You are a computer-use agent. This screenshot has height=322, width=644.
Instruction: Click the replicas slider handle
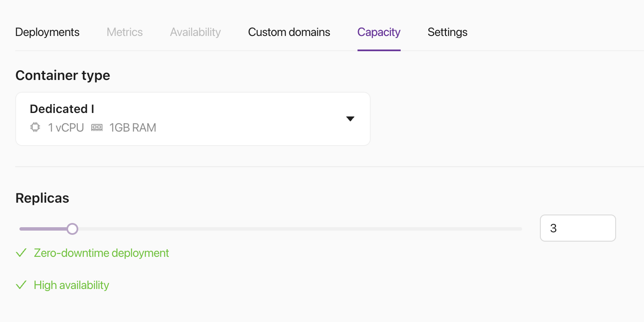[72, 228]
